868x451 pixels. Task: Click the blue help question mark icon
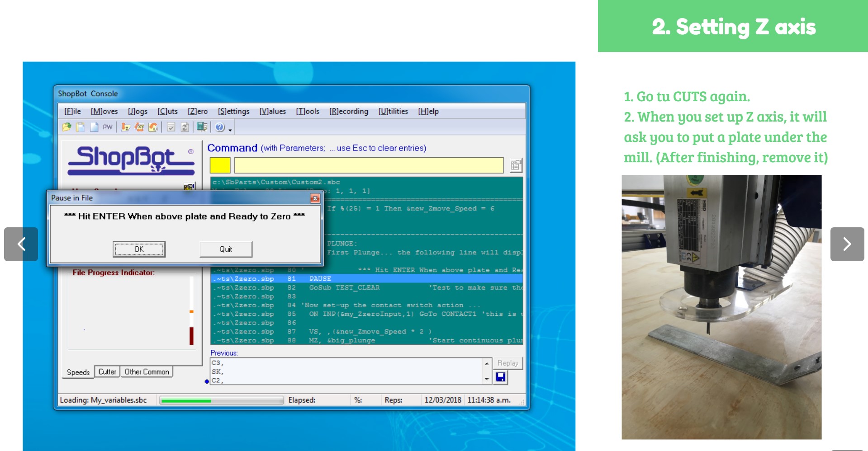tap(220, 127)
